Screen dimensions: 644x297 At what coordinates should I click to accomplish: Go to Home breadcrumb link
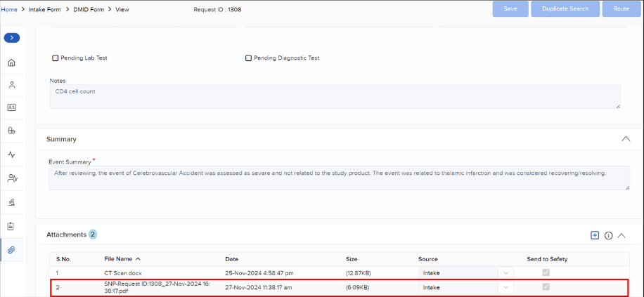point(9,10)
